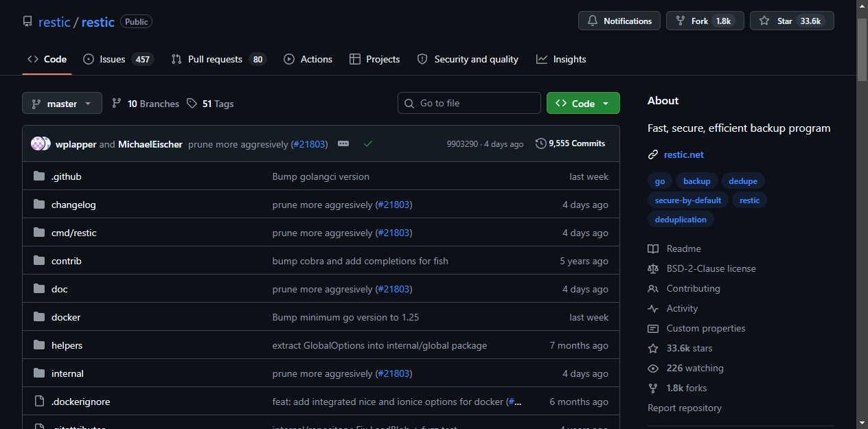Viewport: 868px width, 429px height.
Task: Click the Report repository link
Action: (x=685, y=408)
